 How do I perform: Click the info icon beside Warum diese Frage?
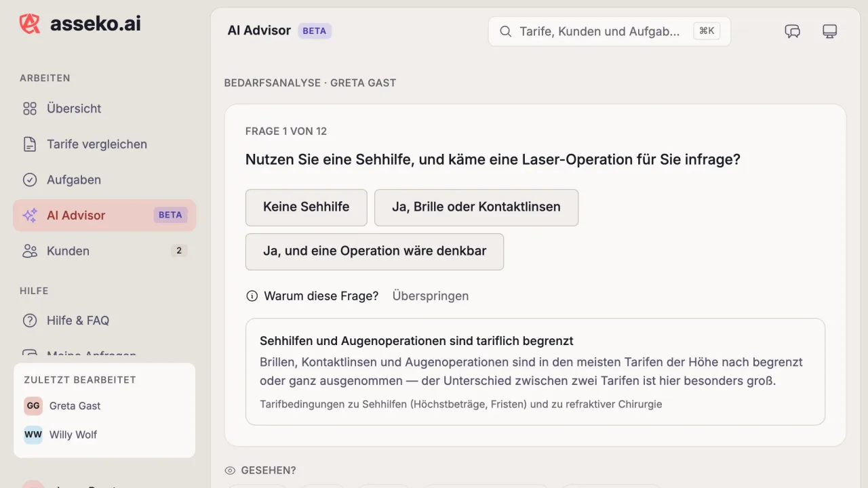(x=252, y=296)
